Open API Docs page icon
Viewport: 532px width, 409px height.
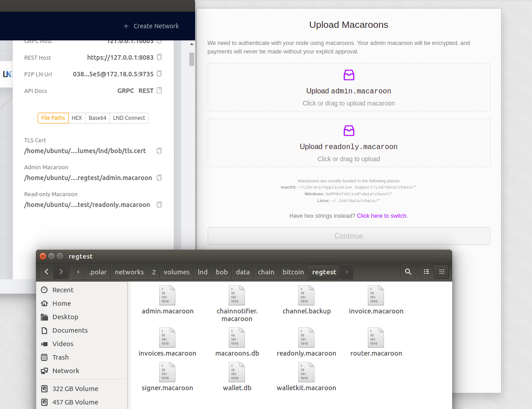[x=159, y=91]
